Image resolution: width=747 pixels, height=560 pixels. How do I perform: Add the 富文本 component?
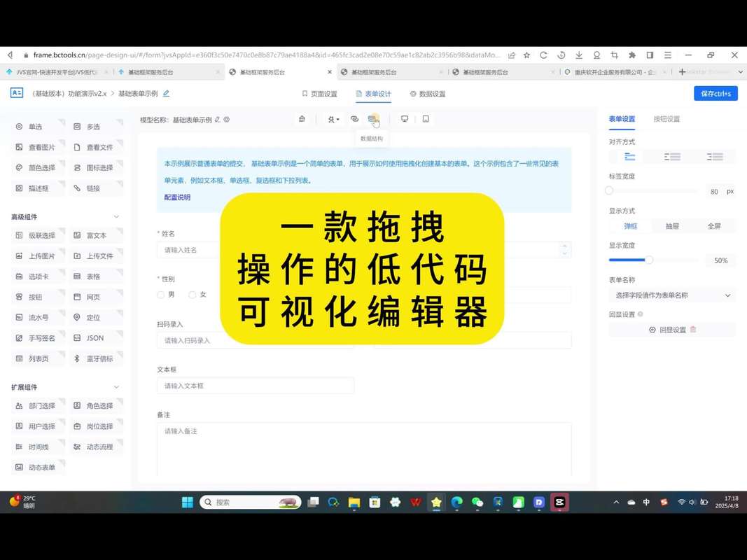point(96,235)
